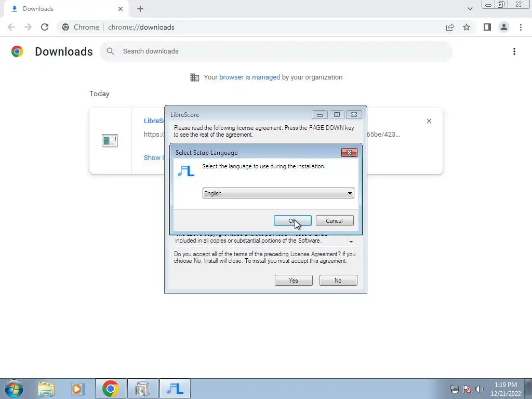Select the Downloads tab
532x399 pixels.
pyautogui.click(x=66, y=9)
